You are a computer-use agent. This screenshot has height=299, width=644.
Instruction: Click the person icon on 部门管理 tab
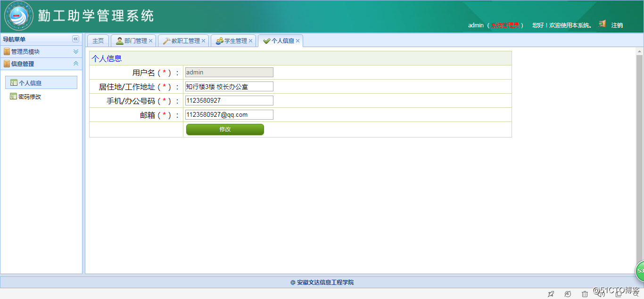120,41
